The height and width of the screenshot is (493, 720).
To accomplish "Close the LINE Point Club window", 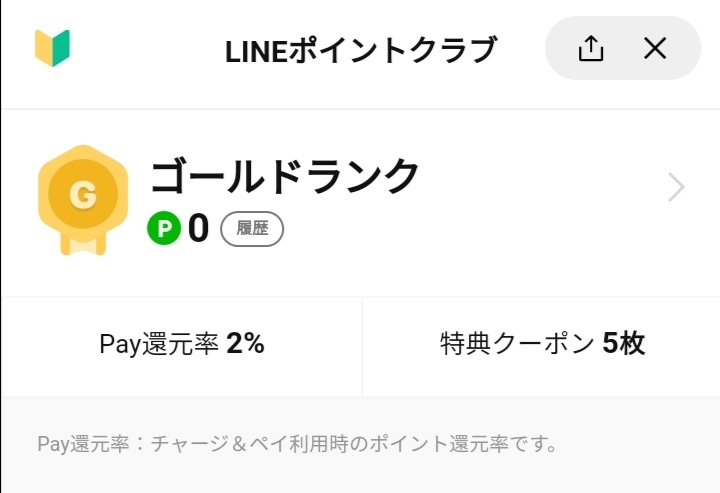I will point(655,48).
